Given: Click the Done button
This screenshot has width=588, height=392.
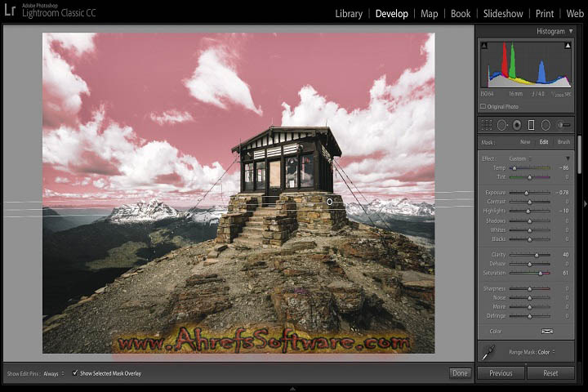Looking at the screenshot, I should pyautogui.click(x=460, y=373).
